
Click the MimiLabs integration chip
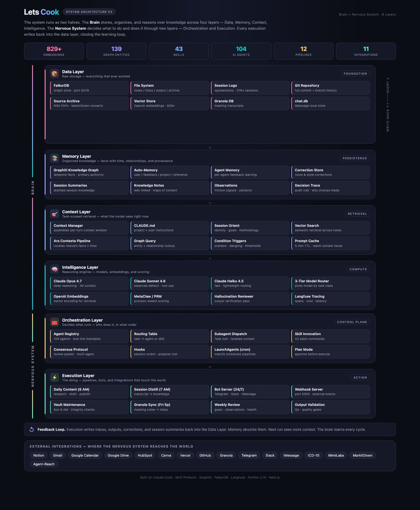(x=336, y=455)
